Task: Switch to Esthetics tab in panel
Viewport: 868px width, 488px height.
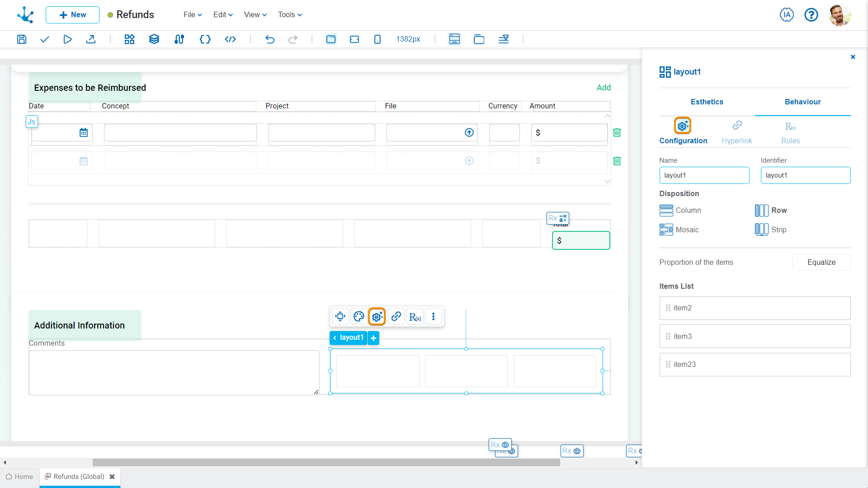Action: [707, 102]
